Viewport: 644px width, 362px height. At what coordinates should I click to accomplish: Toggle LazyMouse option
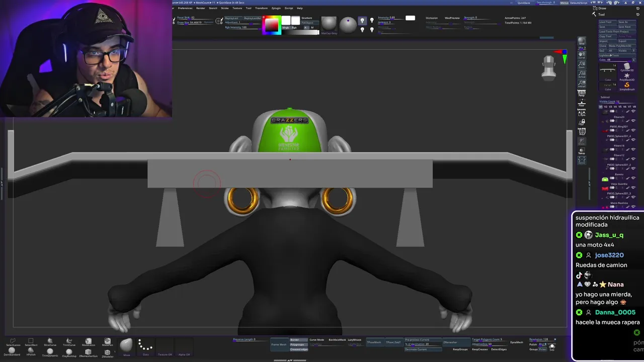(355, 340)
